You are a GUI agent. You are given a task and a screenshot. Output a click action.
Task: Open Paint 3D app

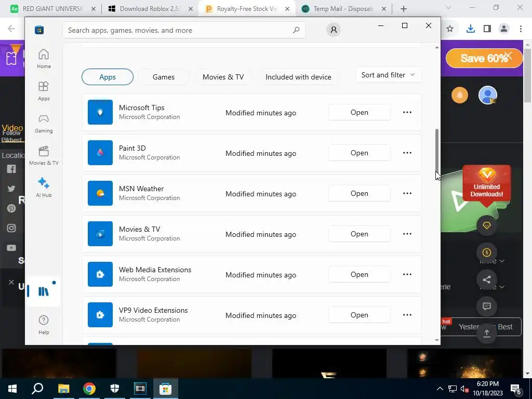360,153
